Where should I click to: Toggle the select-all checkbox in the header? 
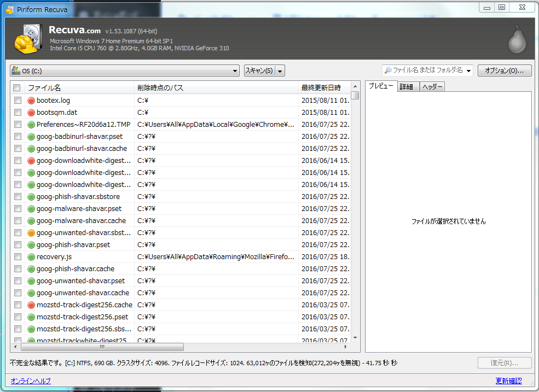tap(16, 87)
